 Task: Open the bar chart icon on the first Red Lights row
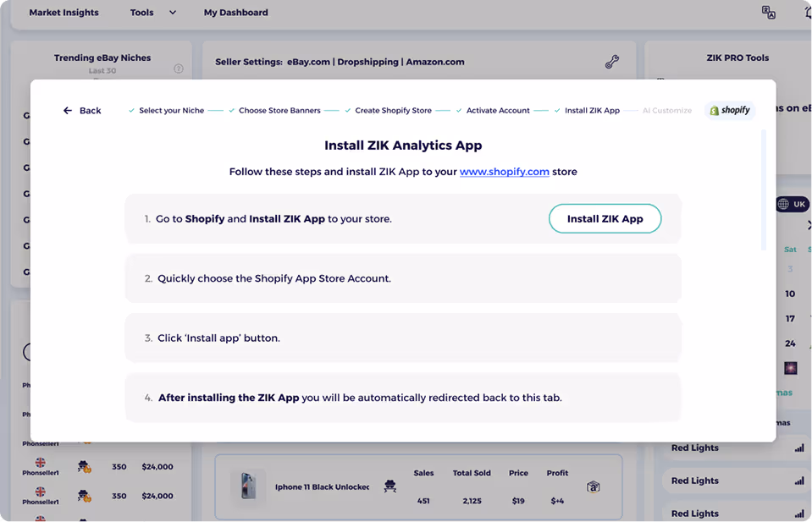[x=798, y=448]
